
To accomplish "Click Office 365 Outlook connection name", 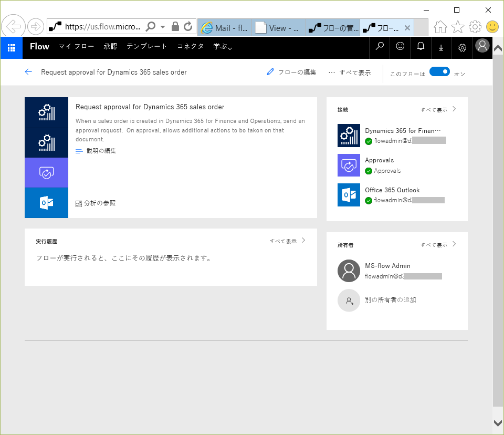I will click(x=392, y=190).
